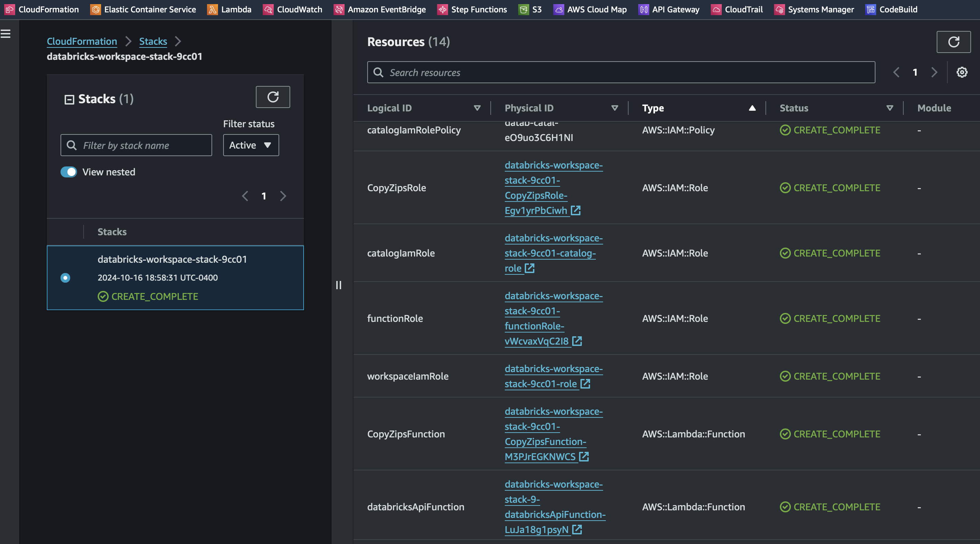Screen dimensions: 980x544
Task: Open functionRole physical ID link
Action: tap(554, 318)
